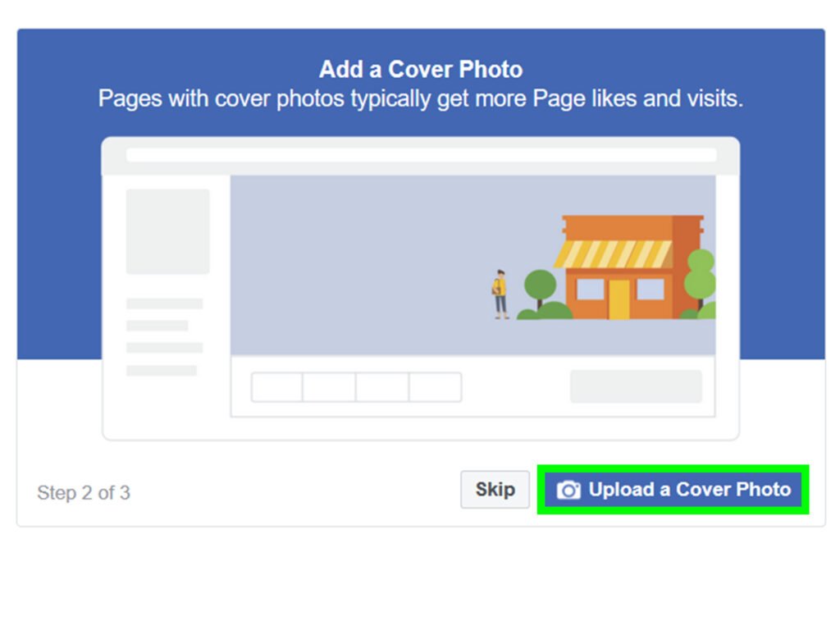Image resolution: width=840 pixels, height=630 pixels.
Task: Click the Add a Cover Photo heading
Action: pyautogui.click(x=421, y=70)
